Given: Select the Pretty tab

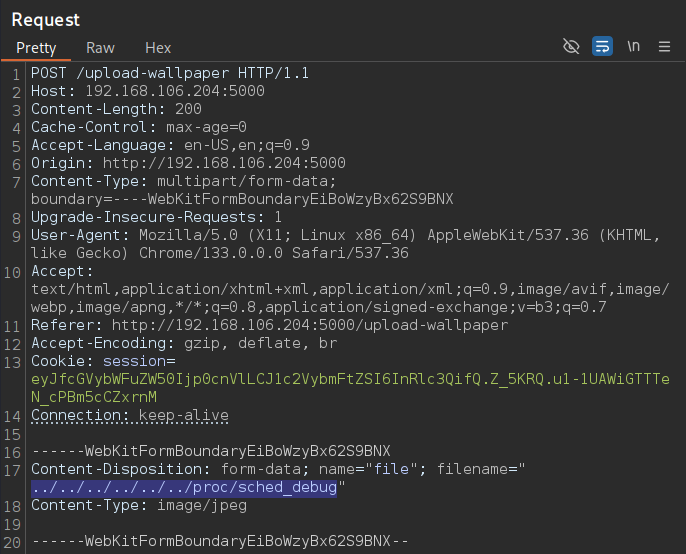Looking at the screenshot, I should click(x=36, y=48).
